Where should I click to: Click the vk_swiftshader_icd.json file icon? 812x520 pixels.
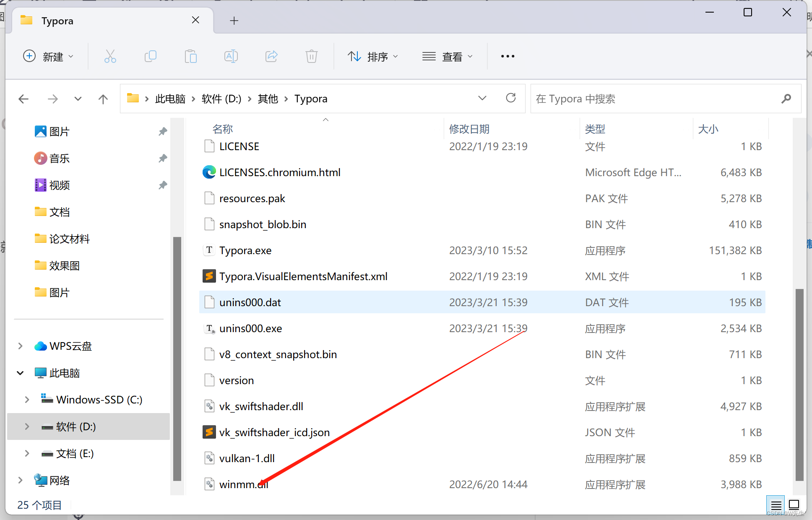[x=209, y=432]
